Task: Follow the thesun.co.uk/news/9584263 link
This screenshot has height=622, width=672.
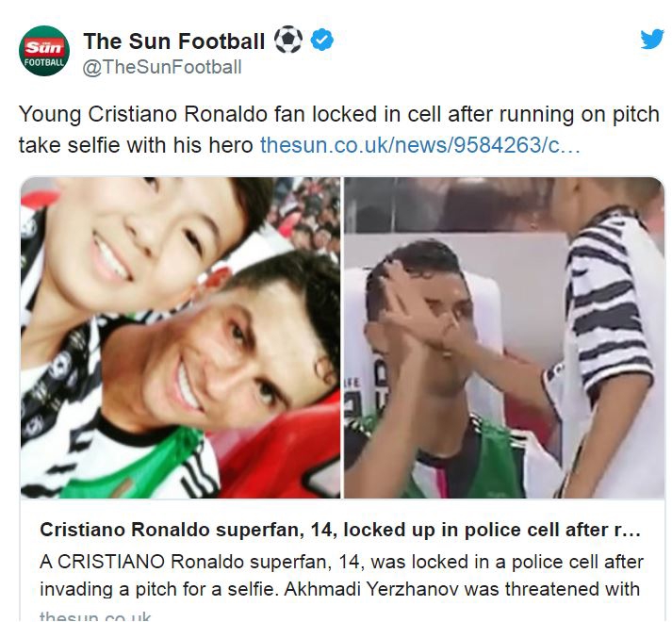Action: click(420, 145)
